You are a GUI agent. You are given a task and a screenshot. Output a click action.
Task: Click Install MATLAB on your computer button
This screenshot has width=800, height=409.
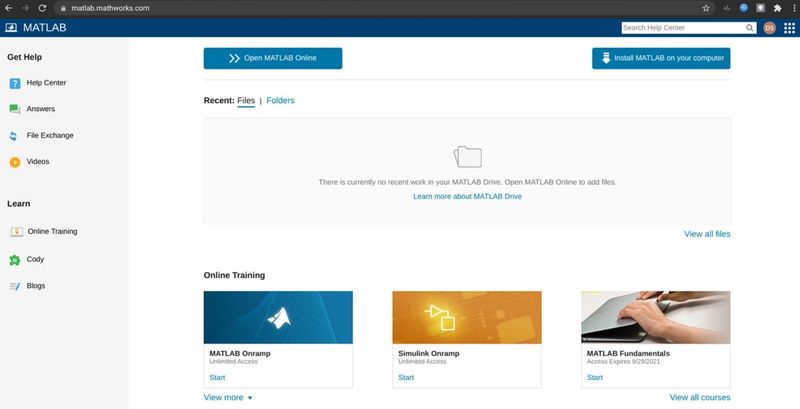661,58
